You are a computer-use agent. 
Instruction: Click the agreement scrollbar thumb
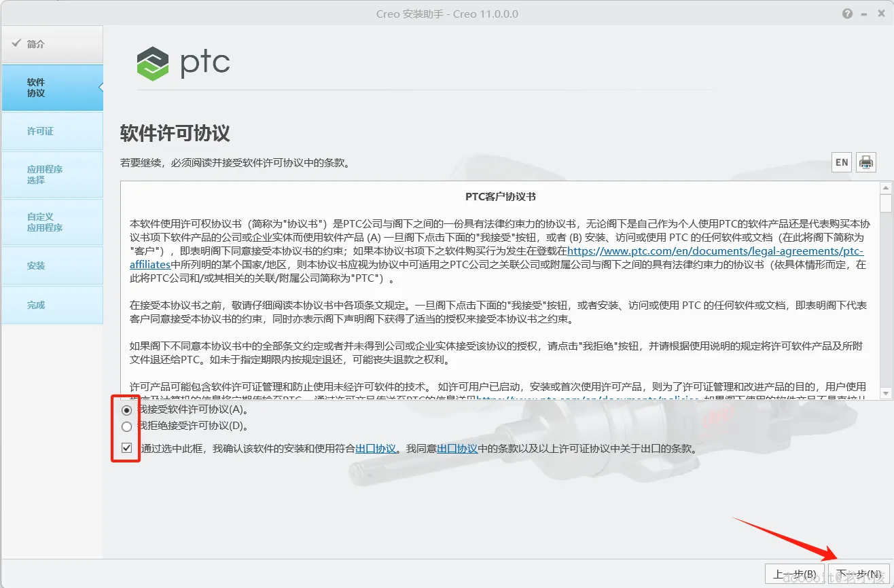point(885,204)
